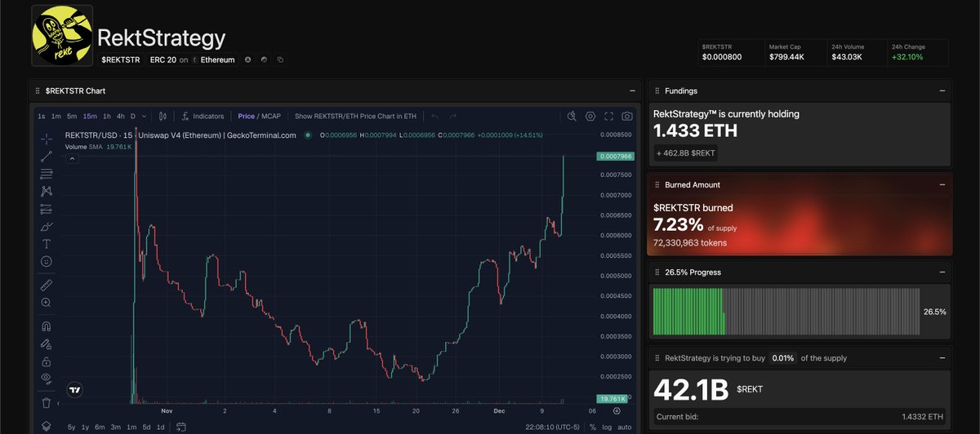The image size is (980, 434).
Task: Switch chart to MCAP mode
Action: tap(271, 116)
